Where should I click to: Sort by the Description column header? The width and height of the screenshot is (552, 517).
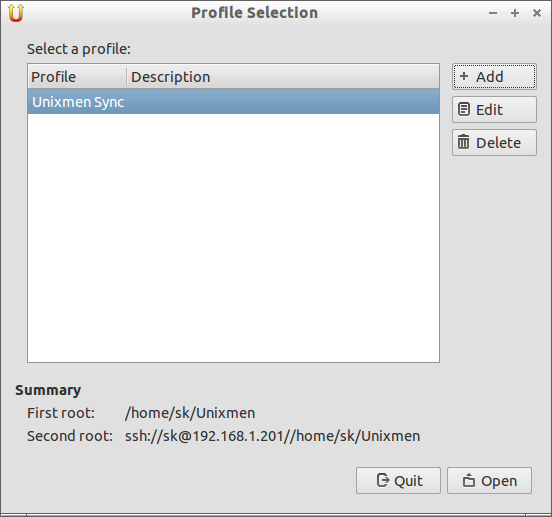click(283, 77)
